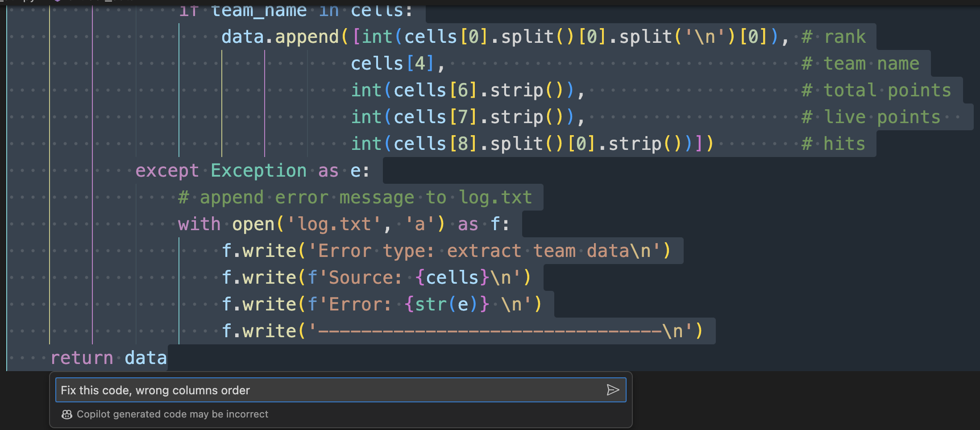Click the '# total points' comment
This screenshot has height=430, width=980.
pos(876,91)
